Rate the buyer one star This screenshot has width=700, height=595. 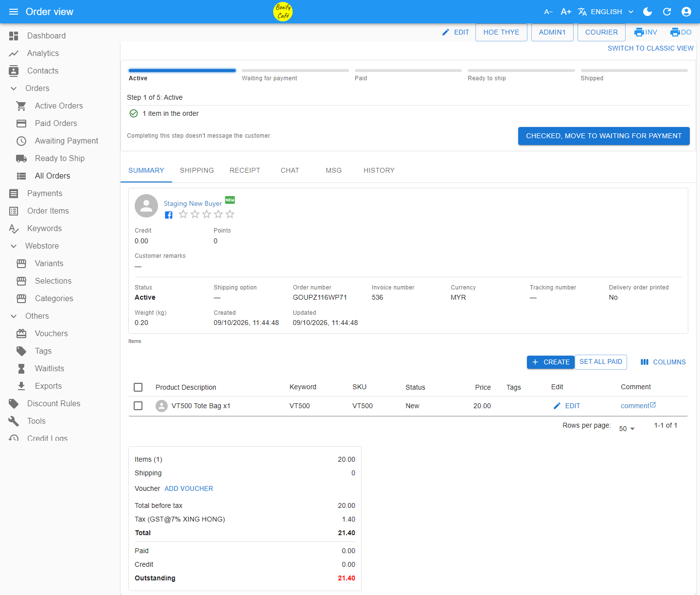183,214
